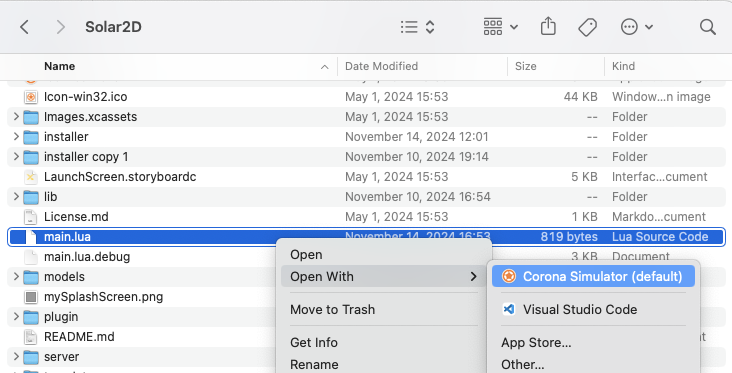The image size is (732, 373).
Task: Expand the Images.xcassets folder
Action: click(x=16, y=116)
